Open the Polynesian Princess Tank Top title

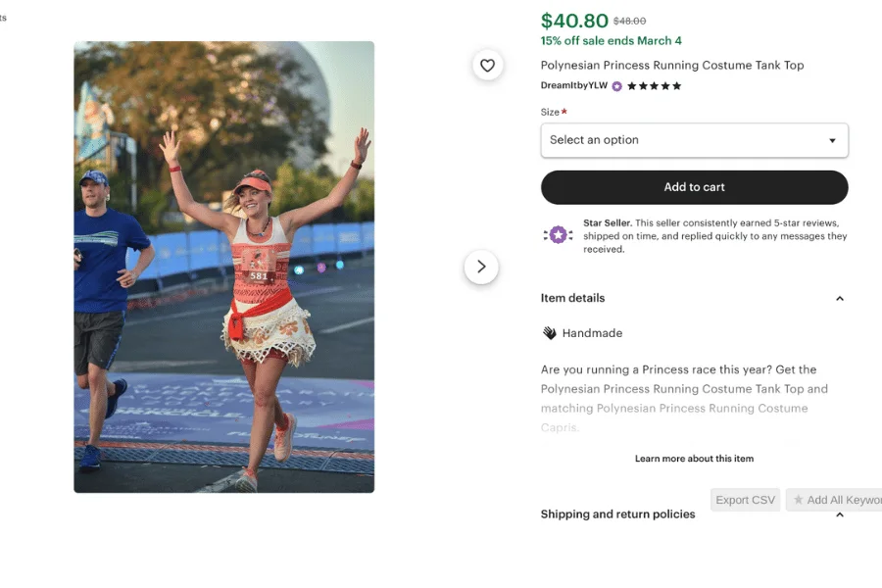(673, 65)
